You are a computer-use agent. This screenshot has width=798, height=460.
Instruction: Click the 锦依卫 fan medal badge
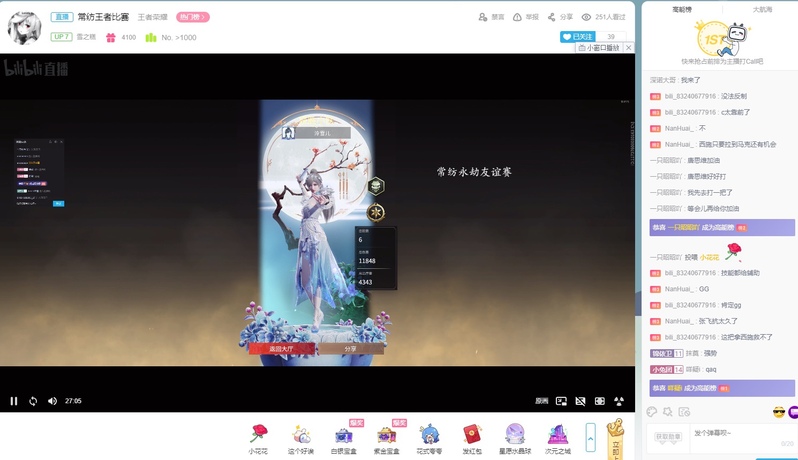click(666, 353)
